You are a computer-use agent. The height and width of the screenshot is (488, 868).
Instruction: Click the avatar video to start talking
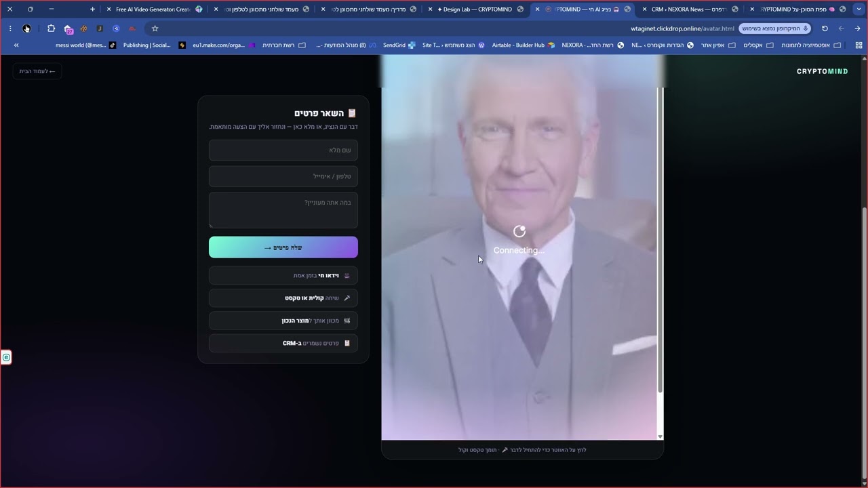(519, 247)
